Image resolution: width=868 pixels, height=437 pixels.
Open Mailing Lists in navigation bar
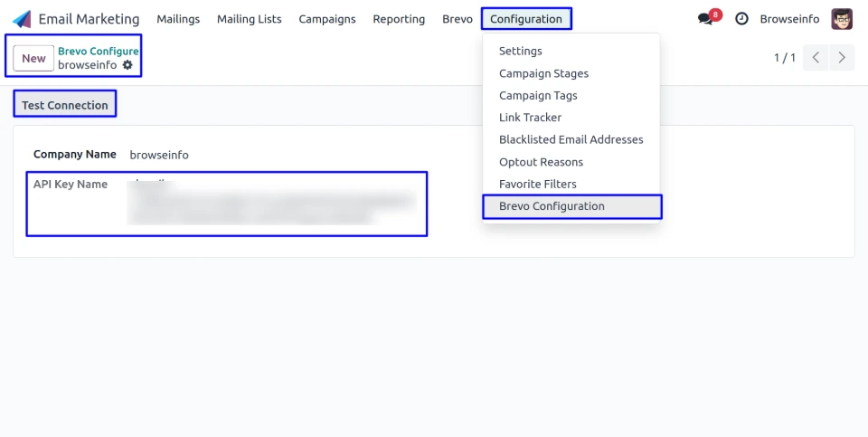click(249, 19)
